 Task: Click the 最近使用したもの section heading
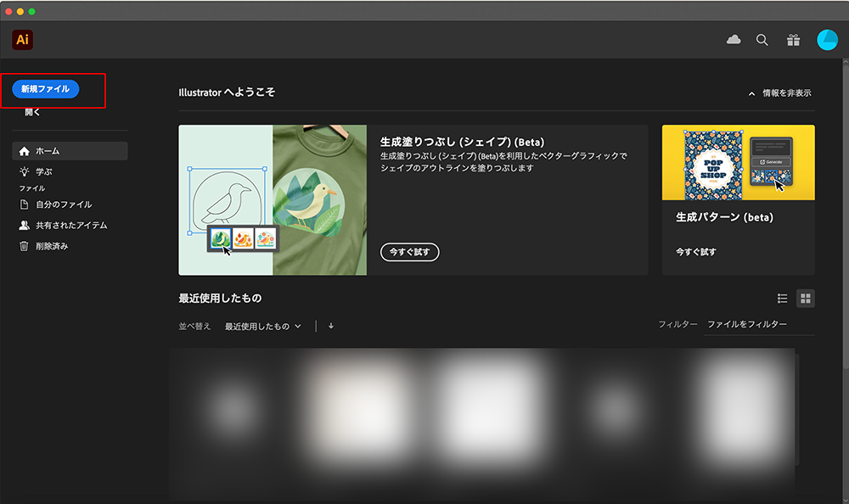pyautogui.click(x=221, y=299)
